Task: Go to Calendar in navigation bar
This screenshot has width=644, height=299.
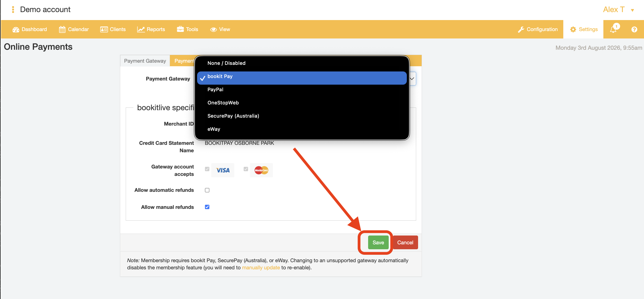Action: (x=74, y=29)
